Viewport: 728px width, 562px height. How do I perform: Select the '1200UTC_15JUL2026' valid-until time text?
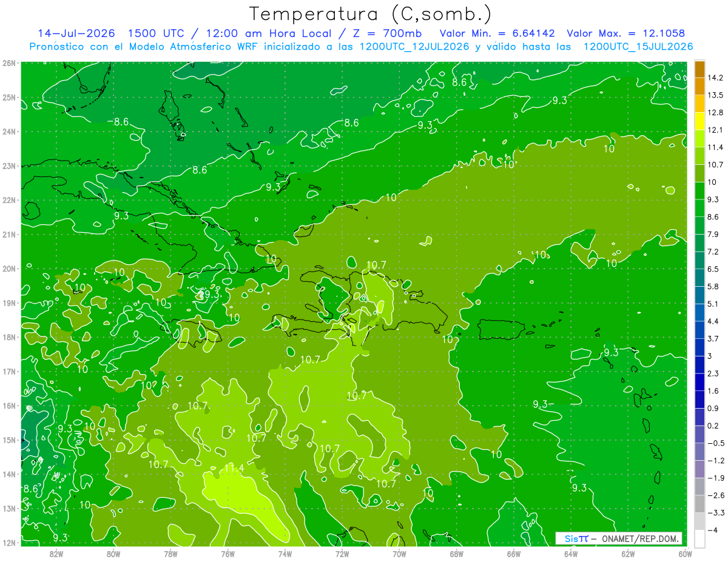tap(638, 46)
